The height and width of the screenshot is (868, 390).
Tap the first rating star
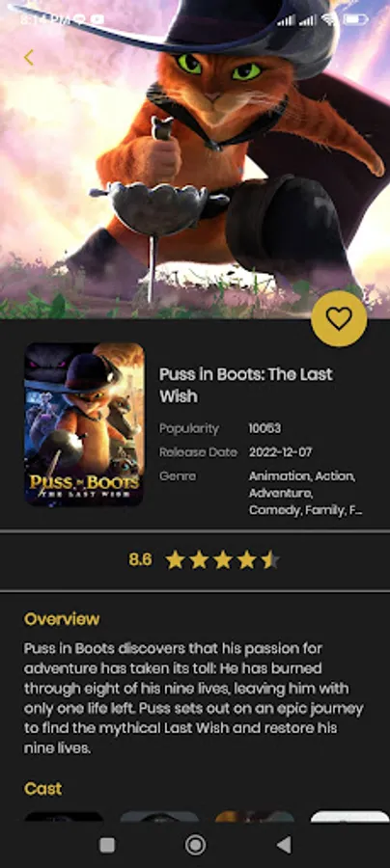175,559
